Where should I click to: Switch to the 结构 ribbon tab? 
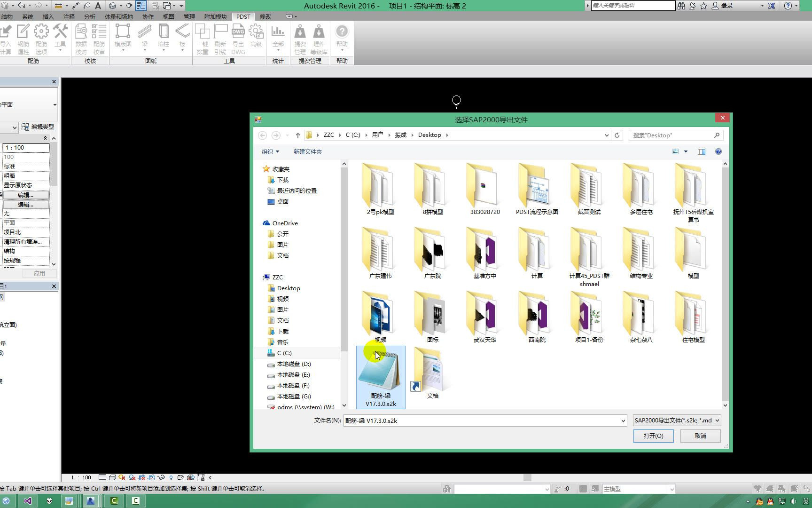pyautogui.click(x=7, y=16)
